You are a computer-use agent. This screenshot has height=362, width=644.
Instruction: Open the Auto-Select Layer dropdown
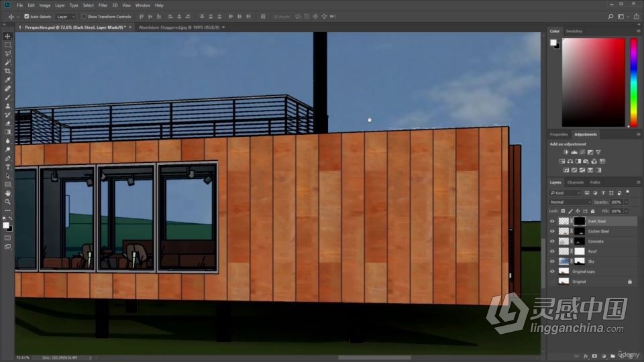66,16
